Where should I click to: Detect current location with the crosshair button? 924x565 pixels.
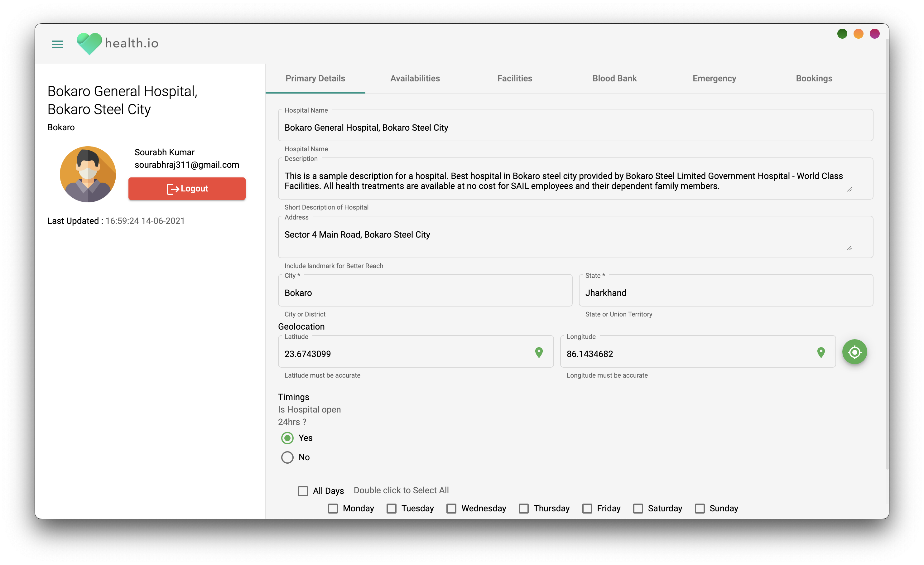pyautogui.click(x=854, y=352)
